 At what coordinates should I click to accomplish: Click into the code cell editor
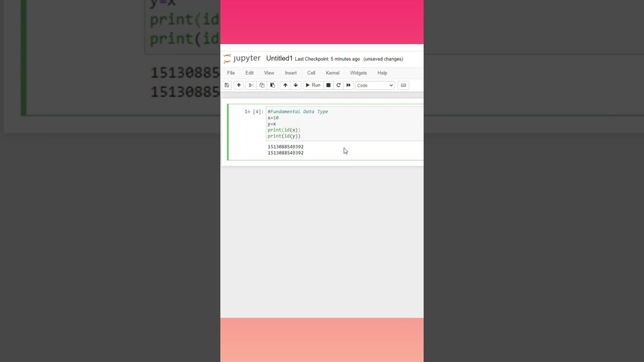(345, 124)
